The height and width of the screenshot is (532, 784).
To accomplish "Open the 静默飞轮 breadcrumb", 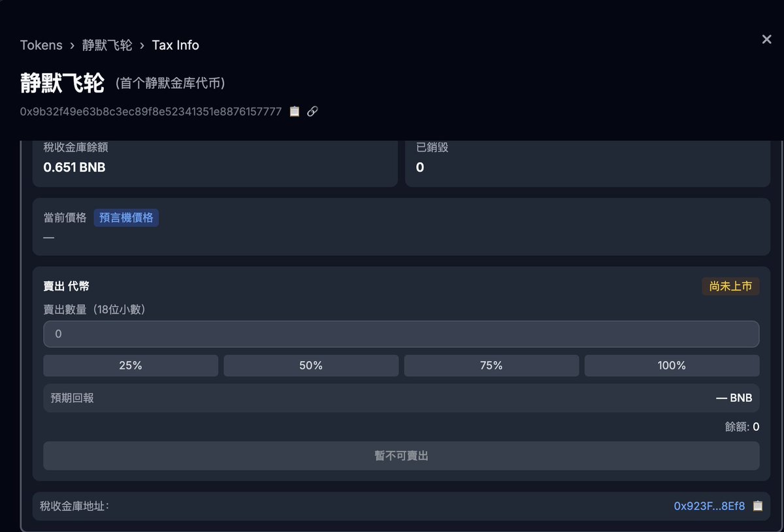I will point(107,45).
